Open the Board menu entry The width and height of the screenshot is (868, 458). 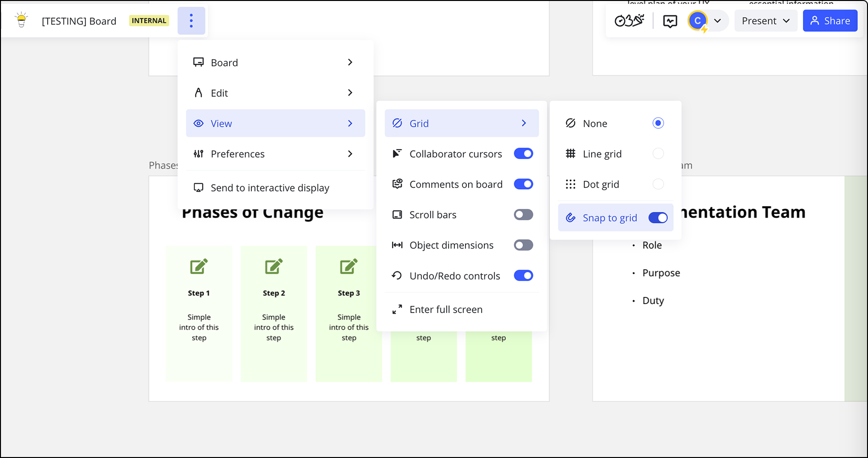coord(275,62)
